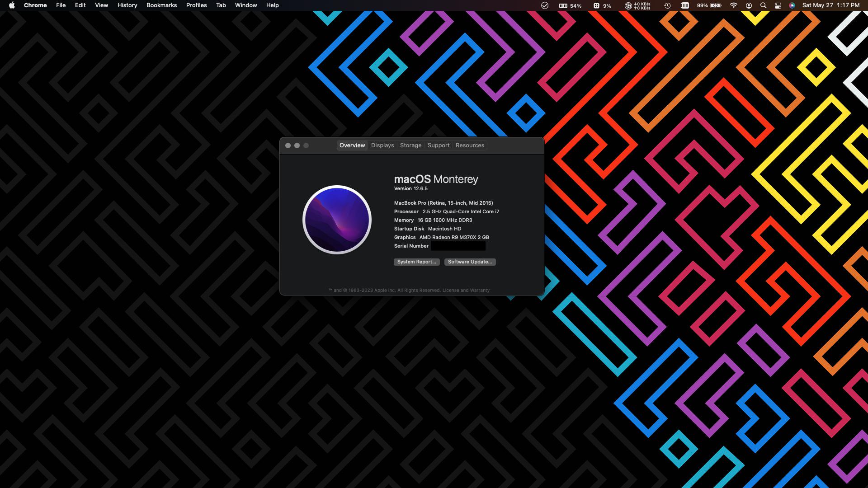Open the View menu
Viewport: 868px width, 488px height.
tap(101, 5)
